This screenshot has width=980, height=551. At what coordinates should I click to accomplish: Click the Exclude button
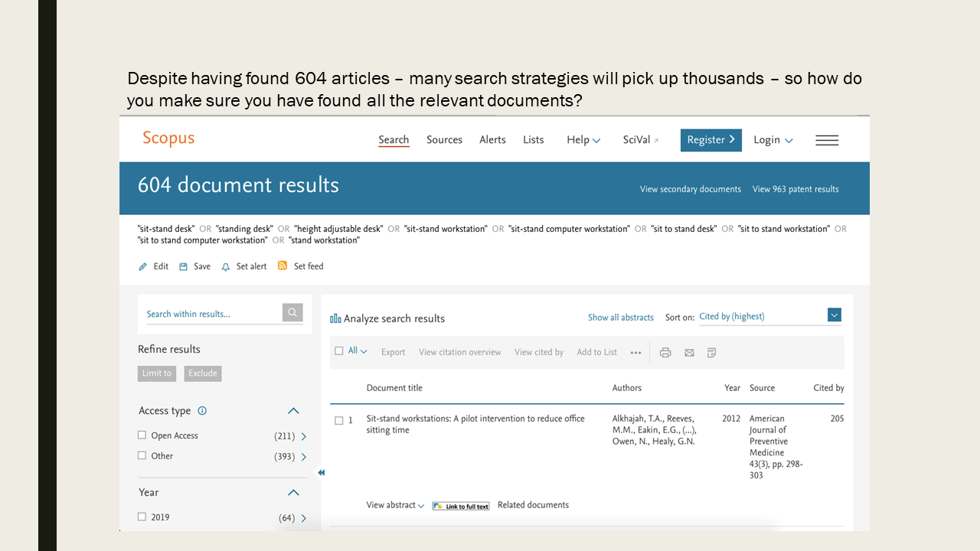[x=203, y=373]
